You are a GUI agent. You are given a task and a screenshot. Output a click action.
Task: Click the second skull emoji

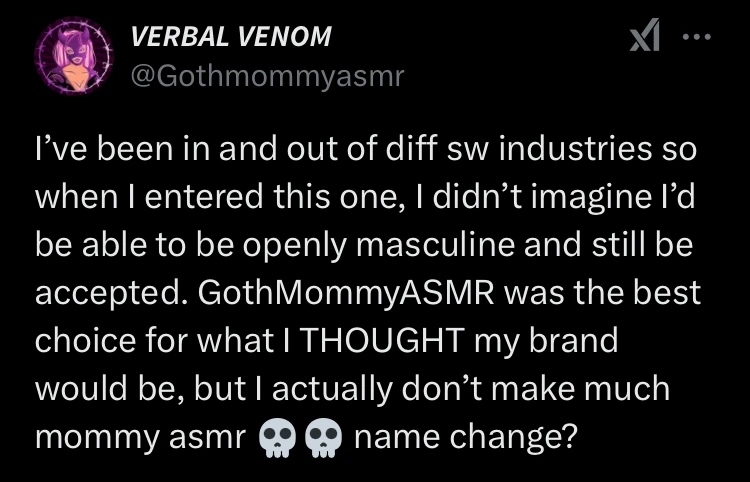pyautogui.click(x=321, y=439)
